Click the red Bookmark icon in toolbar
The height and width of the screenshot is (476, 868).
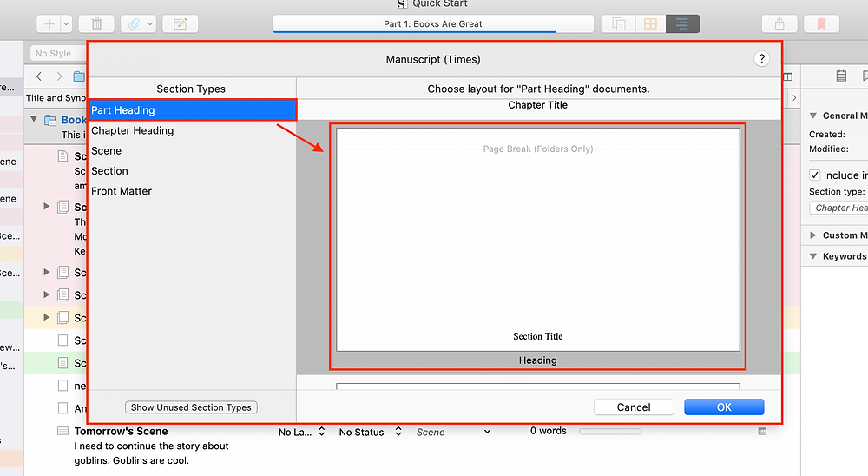[821, 23]
